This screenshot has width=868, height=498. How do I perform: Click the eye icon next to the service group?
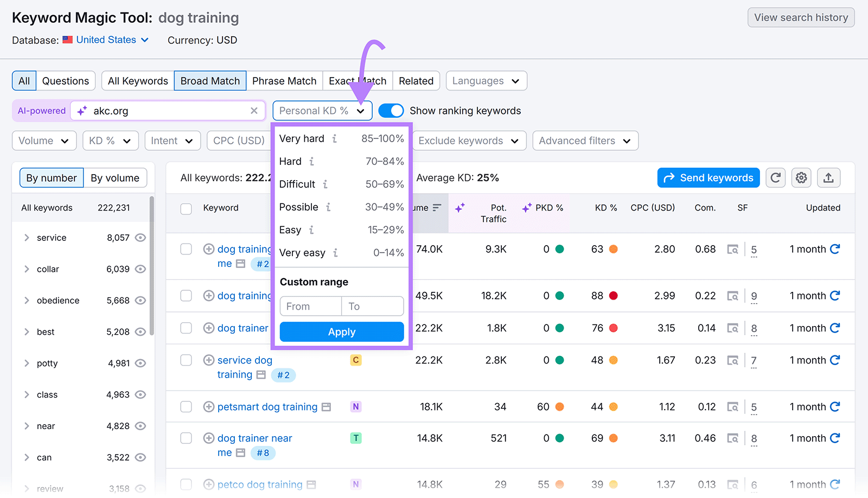click(141, 237)
